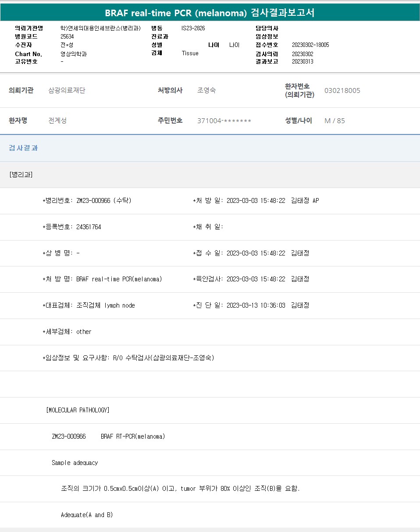The width and height of the screenshot is (420, 532).
Task: Click the prescribing doctor name 조영숙
Action: [206, 91]
